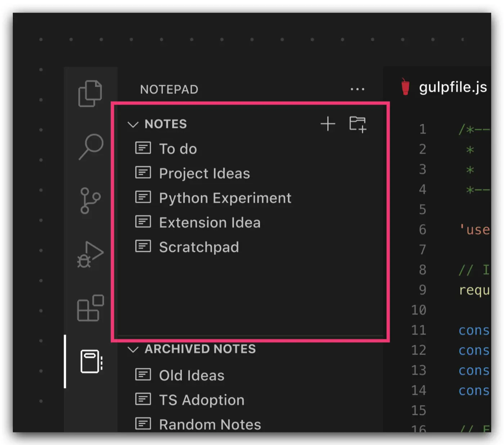Screen dimensions: 504x445
Task: Switch to the gulpfile.js editor tab
Action: tap(452, 87)
